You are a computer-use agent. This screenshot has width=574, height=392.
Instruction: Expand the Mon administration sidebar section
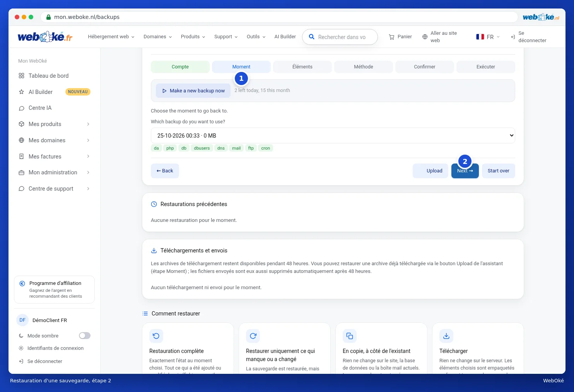click(54, 172)
